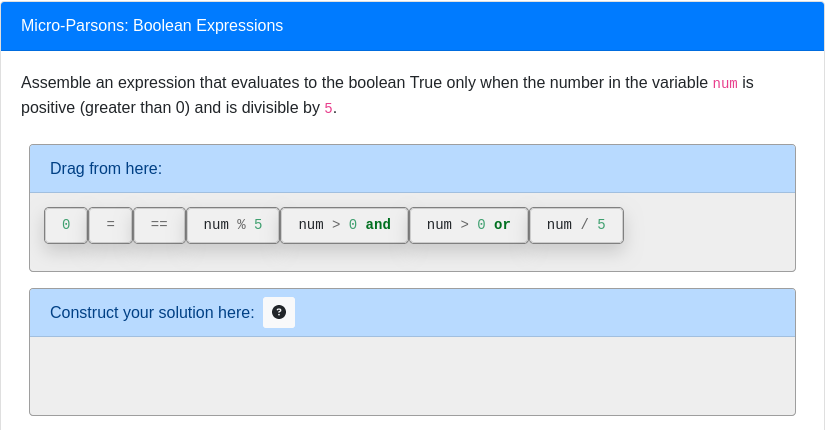Click empty space below the source blocks
The image size is (825, 430).
tap(412, 258)
